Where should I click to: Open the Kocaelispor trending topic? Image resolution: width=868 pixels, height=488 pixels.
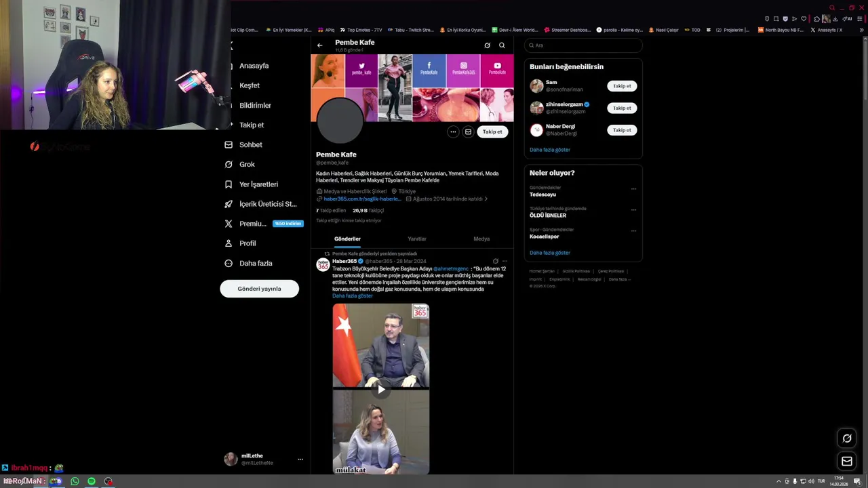pos(545,237)
